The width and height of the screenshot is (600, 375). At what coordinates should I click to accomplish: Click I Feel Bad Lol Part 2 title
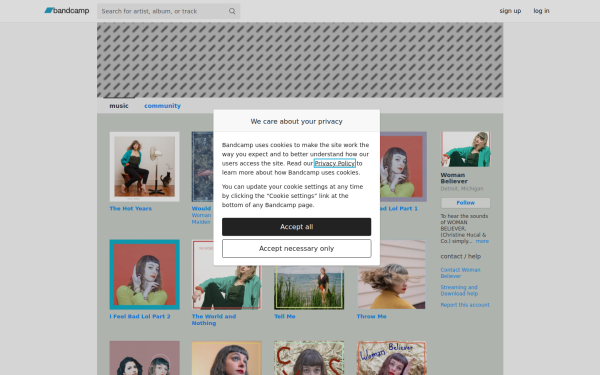click(x=140, y=316)
